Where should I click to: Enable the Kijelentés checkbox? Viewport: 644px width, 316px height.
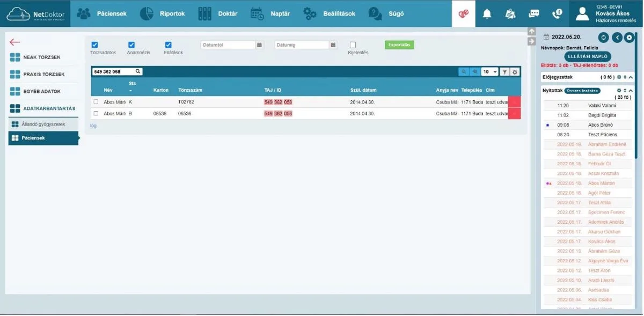[x=353, y=45]
